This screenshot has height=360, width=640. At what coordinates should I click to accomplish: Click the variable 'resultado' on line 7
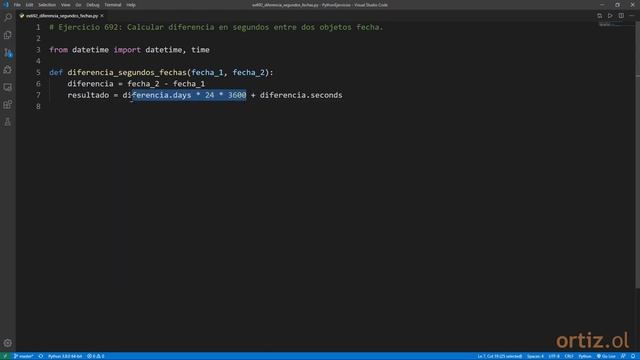pyautogui.click(x=88, y=95)
